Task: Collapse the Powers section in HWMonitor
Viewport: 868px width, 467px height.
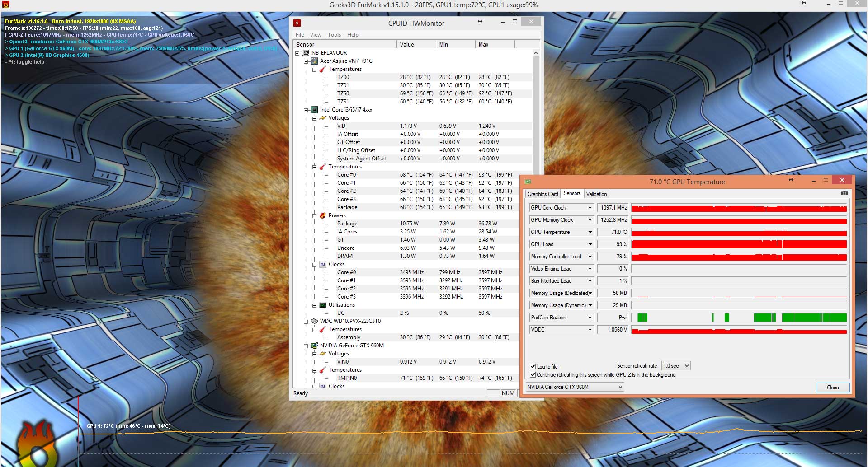Action: (x=315, y=215)
